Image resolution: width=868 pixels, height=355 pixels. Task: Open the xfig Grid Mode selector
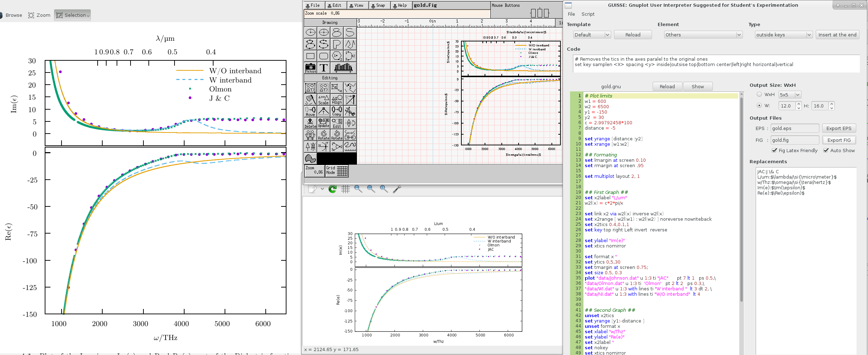pos(337,171)
